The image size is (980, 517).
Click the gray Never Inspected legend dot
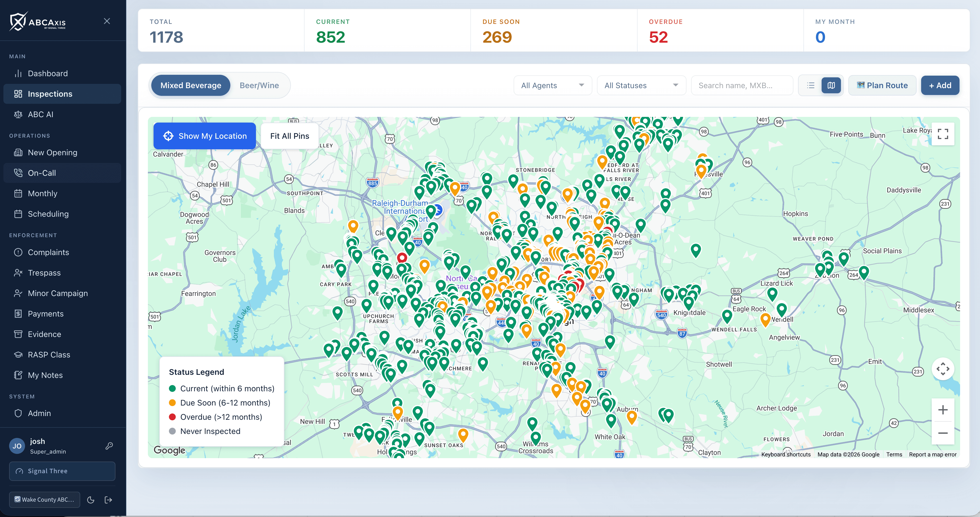172,431
